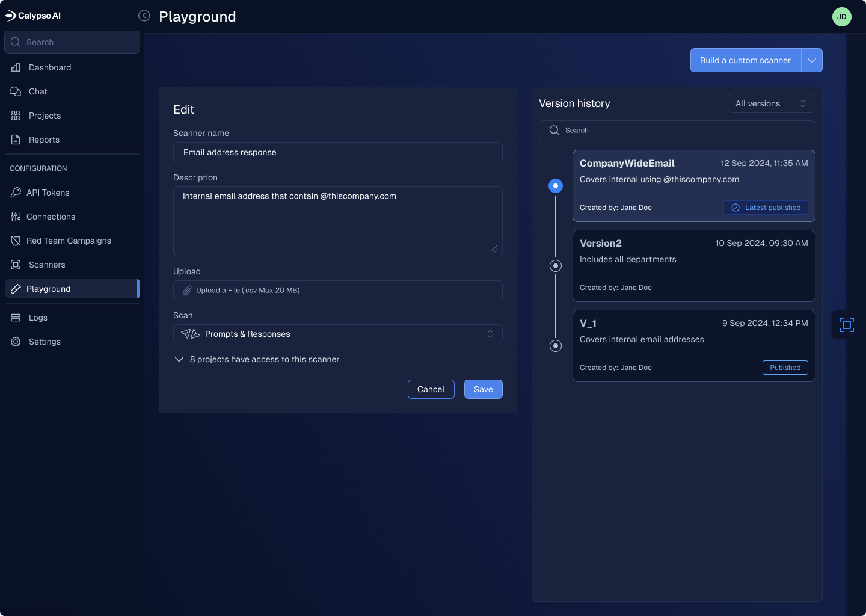Navigate to Scanners in the sidebar
This screenshot has width=866, height=616.
[x=47, y=265]
